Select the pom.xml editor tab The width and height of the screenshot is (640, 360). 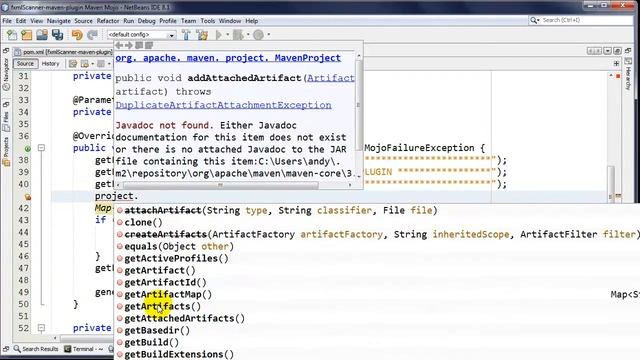pyautogui.click(x=63, y=52)
